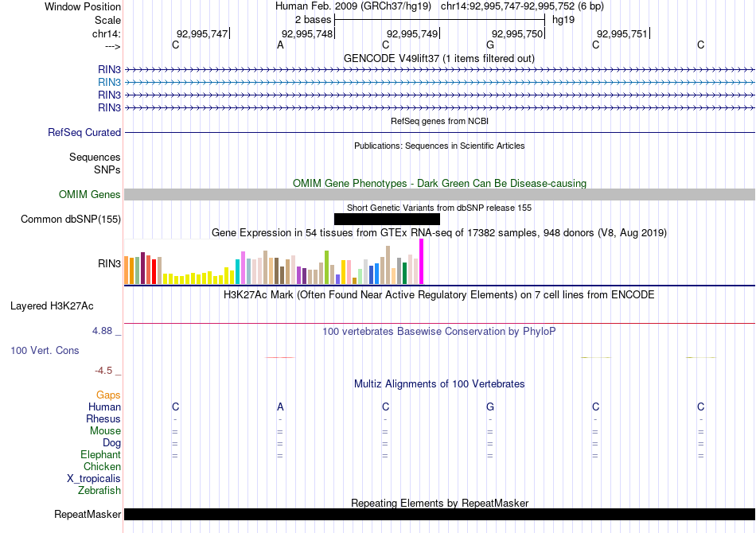Open Multiz Alignments of 100 Vertebrates title

coord(439,384)
